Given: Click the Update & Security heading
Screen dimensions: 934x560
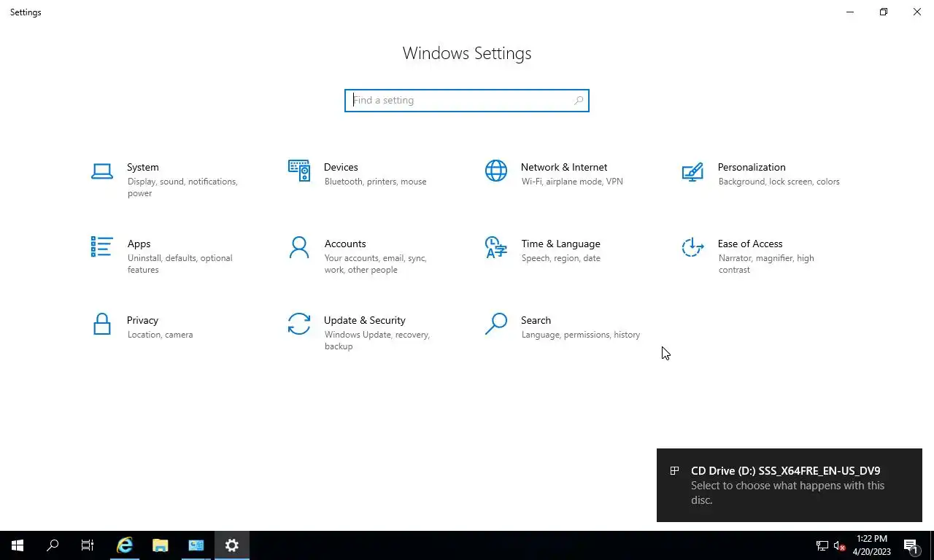Looking at the screenshot, I should (x=365, y=320).
